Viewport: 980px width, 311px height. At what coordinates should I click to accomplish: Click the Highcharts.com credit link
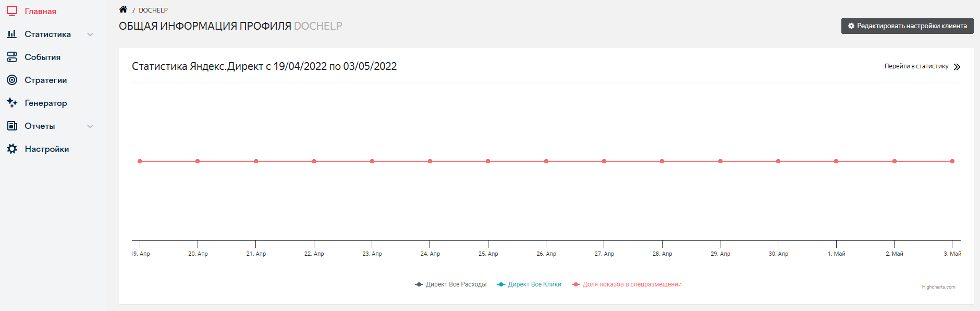point(938,287)
